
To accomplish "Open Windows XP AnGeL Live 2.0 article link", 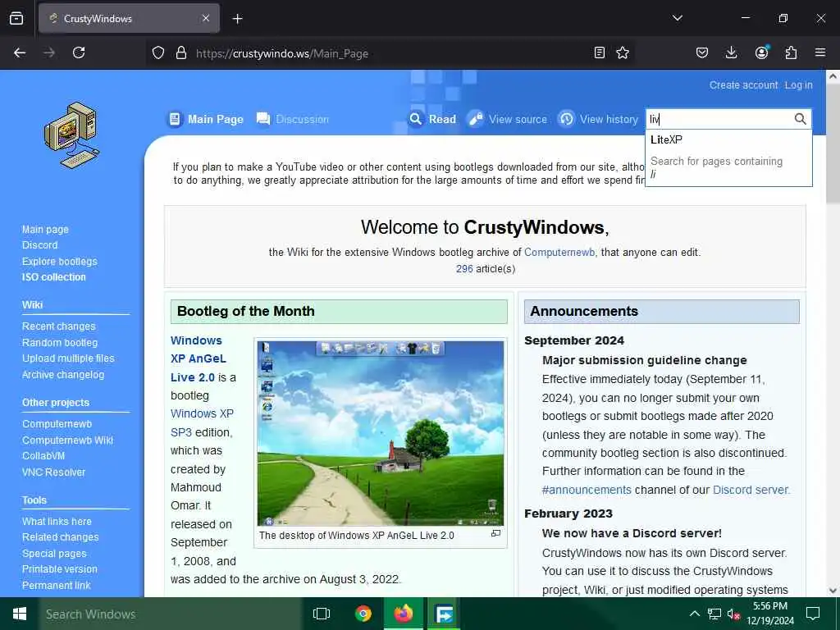I will [x=199, y=358].
